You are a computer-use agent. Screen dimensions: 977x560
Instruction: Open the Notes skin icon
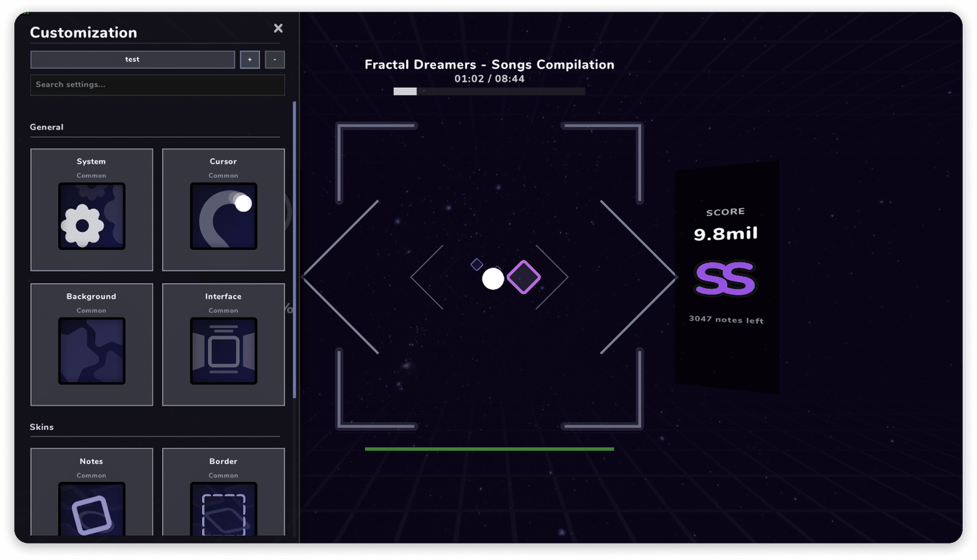click(92, 509)
